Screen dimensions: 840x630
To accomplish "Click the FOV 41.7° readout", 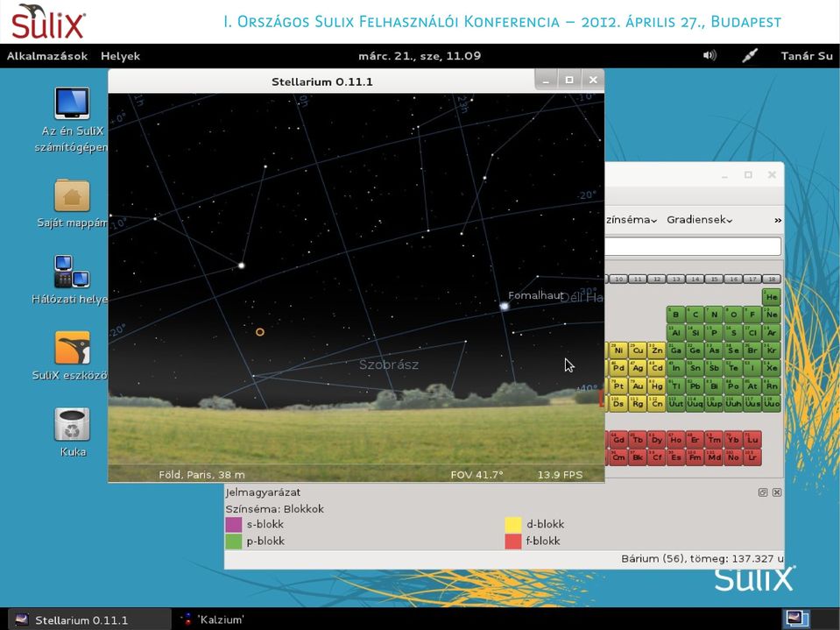I will click(476, 475).
